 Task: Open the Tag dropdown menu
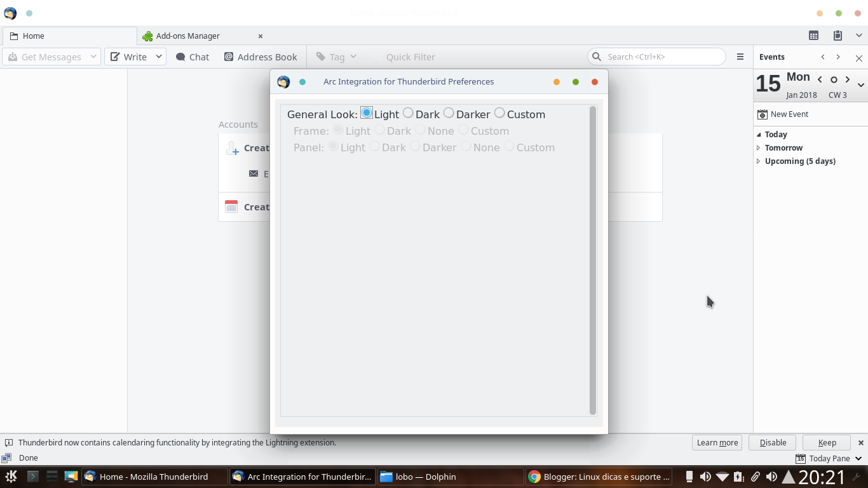click(x=337, y=57)
